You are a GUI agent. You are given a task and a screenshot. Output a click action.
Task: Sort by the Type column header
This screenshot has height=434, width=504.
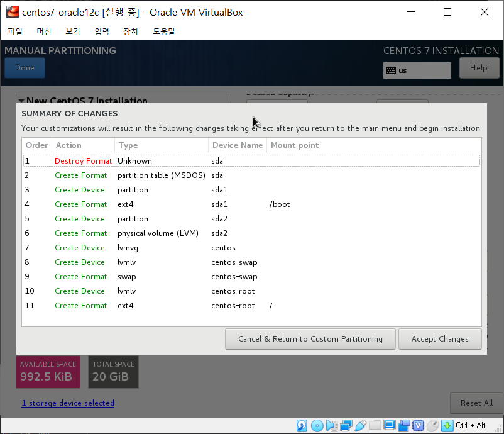[162, 145]
